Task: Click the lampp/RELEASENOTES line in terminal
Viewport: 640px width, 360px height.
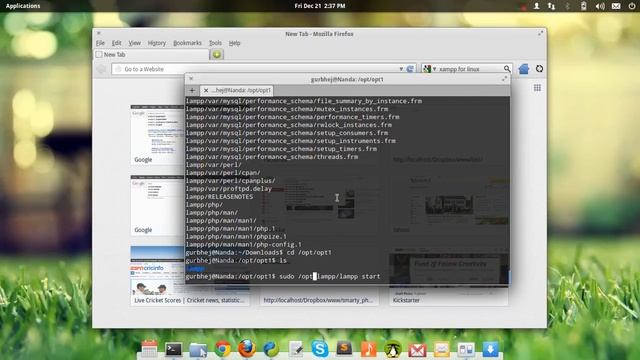Action: click(220, 197)
